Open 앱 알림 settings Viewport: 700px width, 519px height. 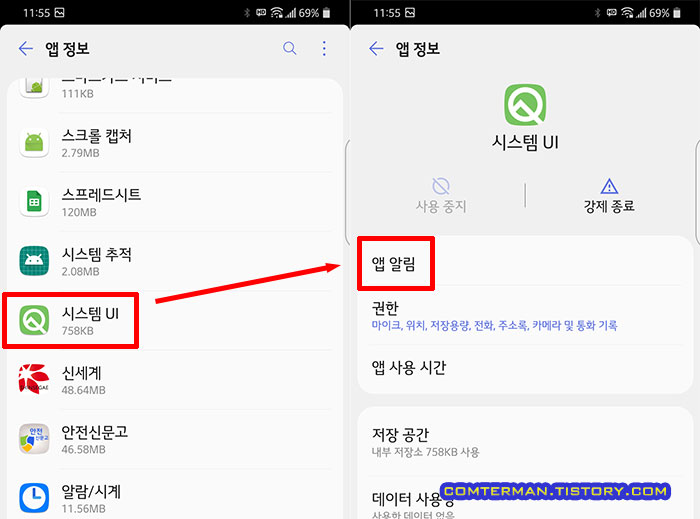click(525, 263)
